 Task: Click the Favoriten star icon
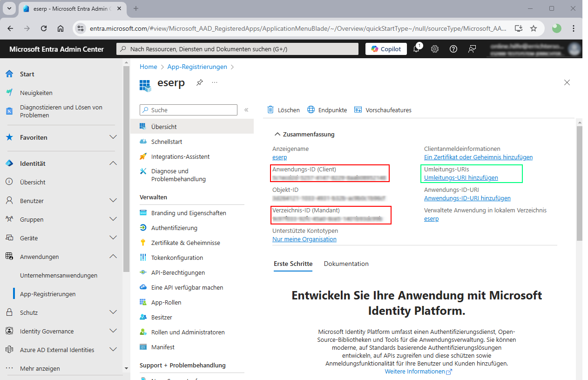pyautogui.click(x=9, y=137)
